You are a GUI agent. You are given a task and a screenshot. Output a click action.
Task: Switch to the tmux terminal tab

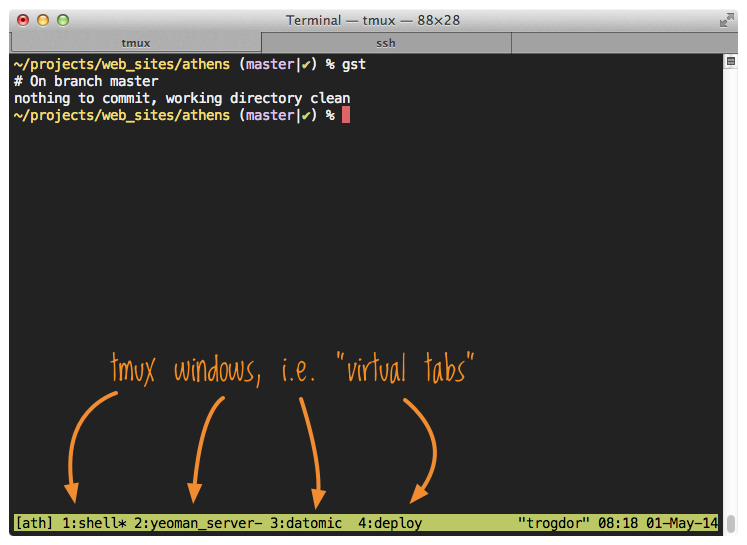136,43
